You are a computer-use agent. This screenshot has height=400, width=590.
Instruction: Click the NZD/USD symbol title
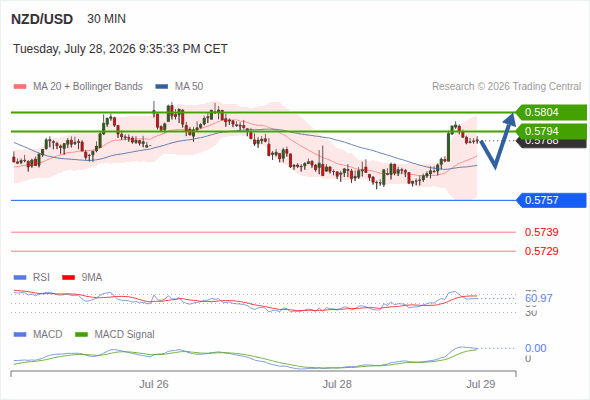(x=42, y=19)
